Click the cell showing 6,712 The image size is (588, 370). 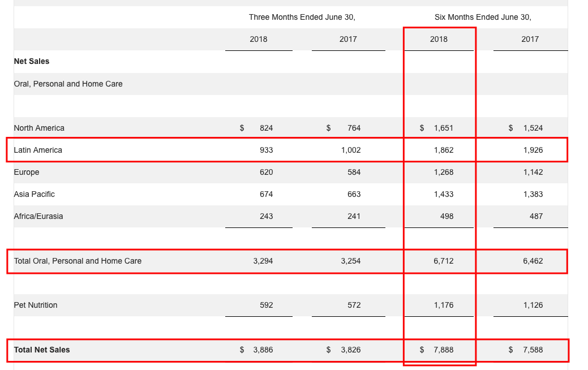(443, 261)
